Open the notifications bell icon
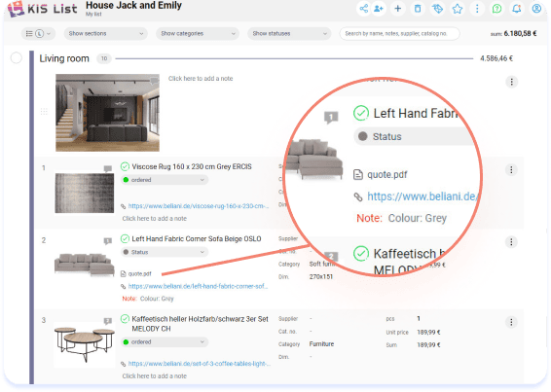 tap(517, 8)
